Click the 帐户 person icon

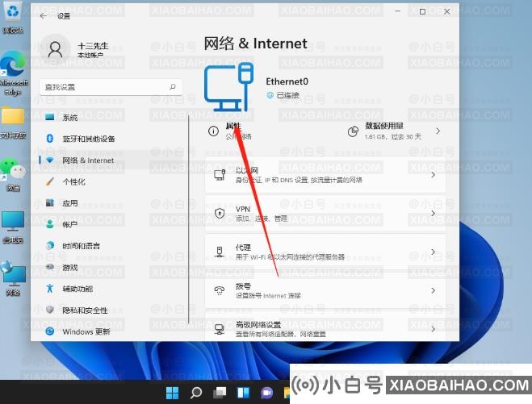50,224
